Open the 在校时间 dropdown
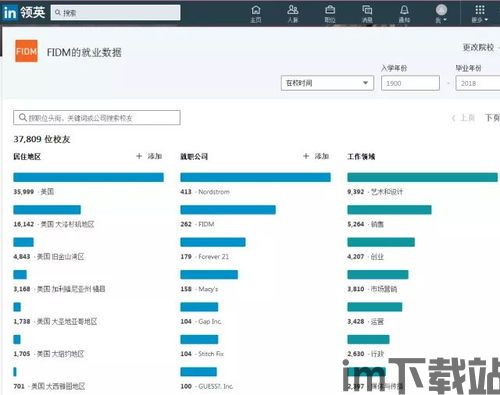Viewport: 500px width, 395px height. [x=327, y=83]
